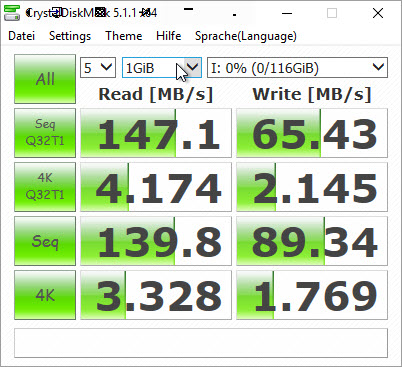402x367 pixels.
Task: Open the Sprache(Language) menu
Action: click(246, 36)
